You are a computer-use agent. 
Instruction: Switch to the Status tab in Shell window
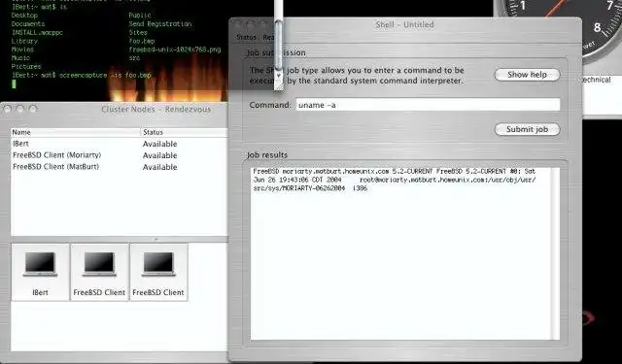tap(246, 37)
